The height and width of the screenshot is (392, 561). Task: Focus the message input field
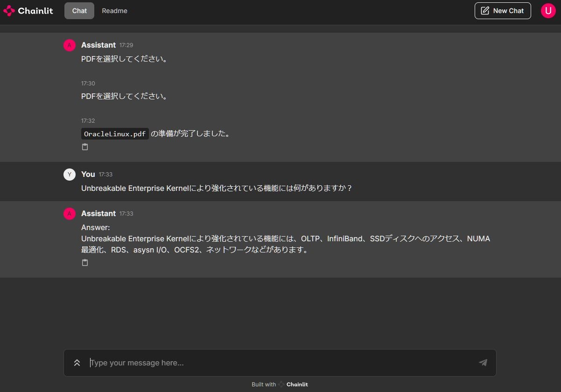coord(233,363)
